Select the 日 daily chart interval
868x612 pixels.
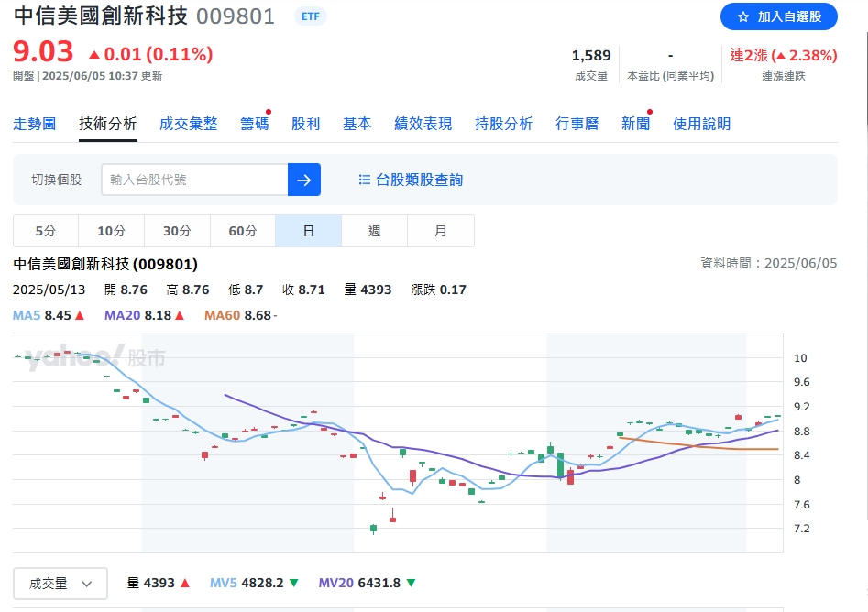tap(309, 231)
